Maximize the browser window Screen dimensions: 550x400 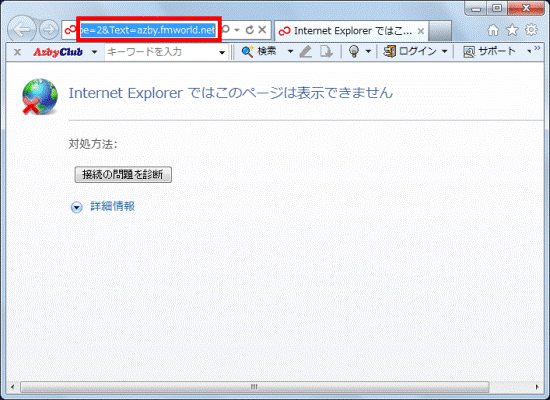pyautogui.click(x=497, y=8)
